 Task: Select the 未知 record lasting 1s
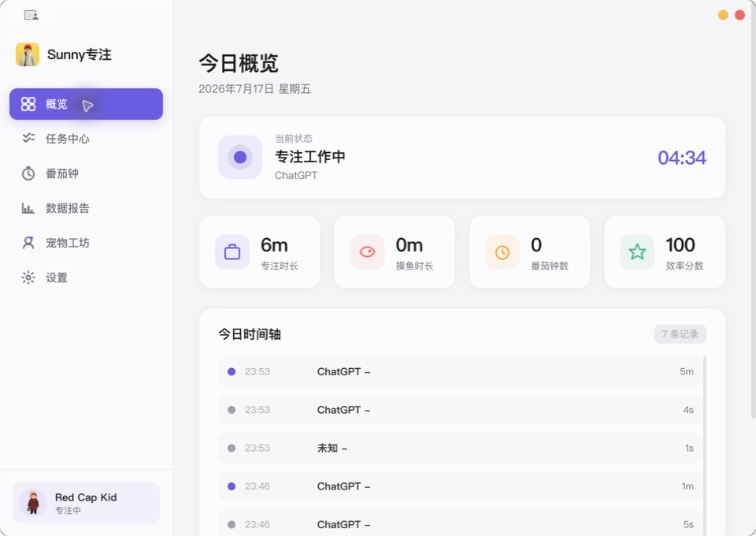tap(460, 448)
